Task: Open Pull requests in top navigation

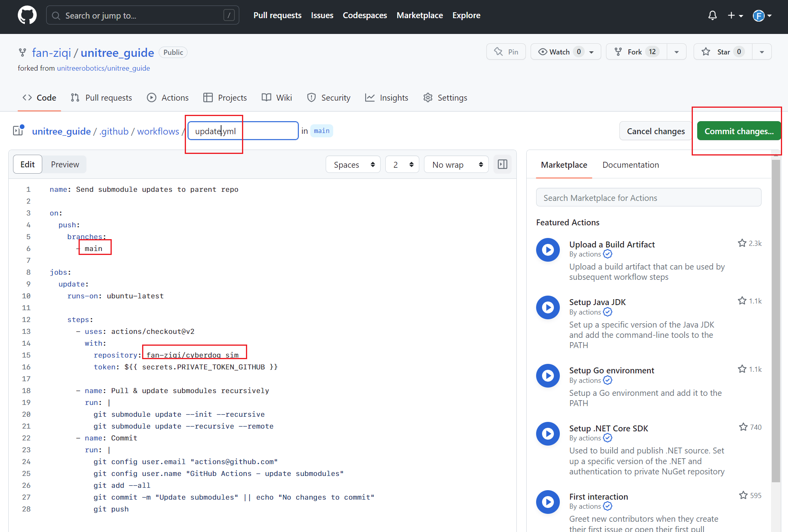Action: tap(277, 15)
